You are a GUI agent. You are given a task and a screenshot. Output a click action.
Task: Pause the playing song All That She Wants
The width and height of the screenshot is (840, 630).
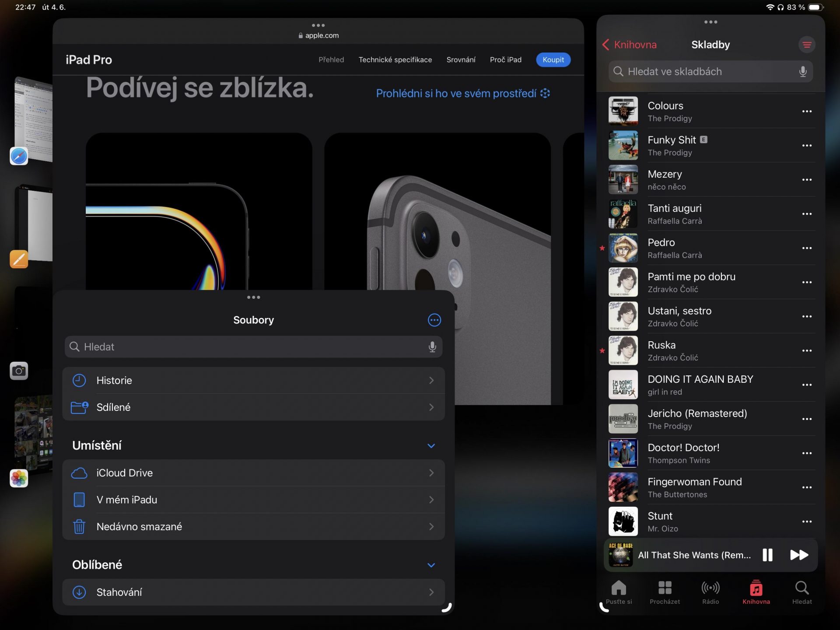767,555
